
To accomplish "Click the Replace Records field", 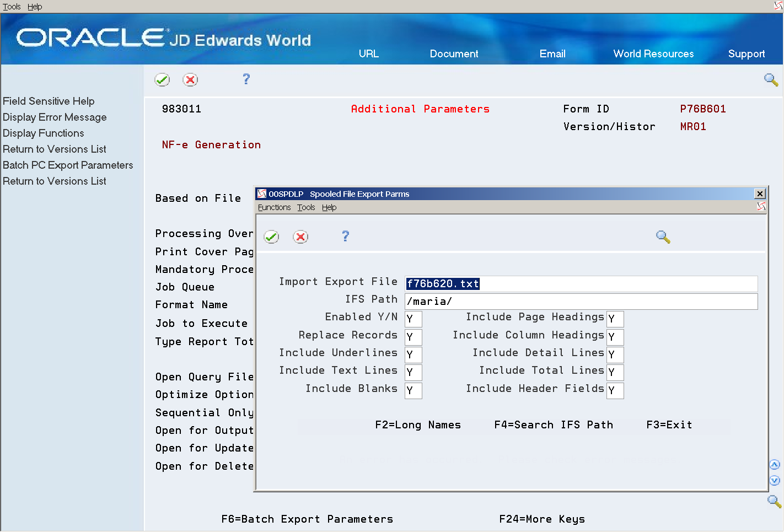I will (414, 337).
